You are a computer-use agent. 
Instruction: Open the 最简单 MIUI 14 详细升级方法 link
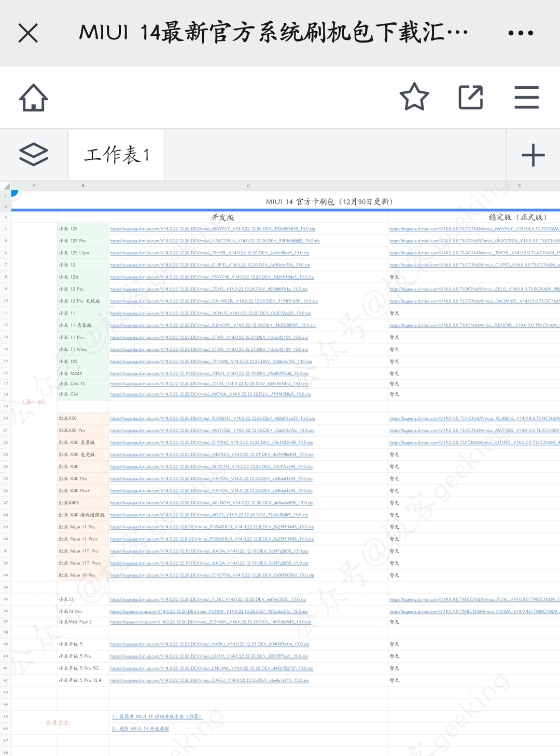[x=158, y=716]
